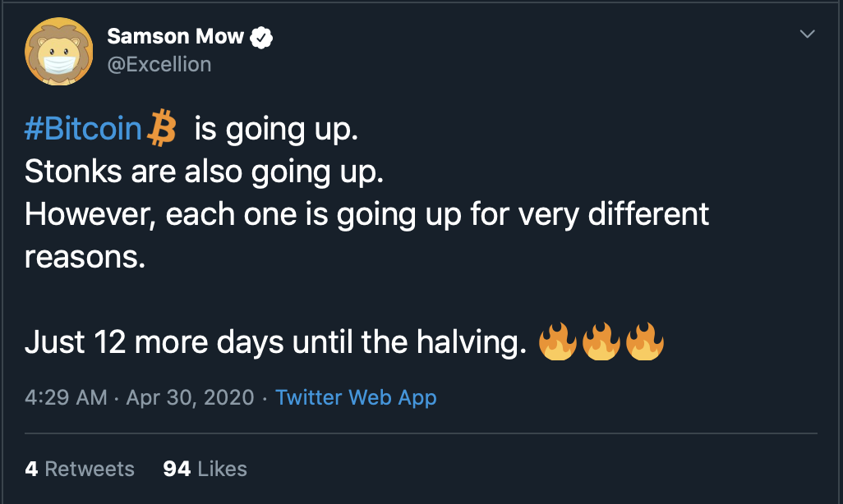The height and width of the screenshot is (504, 843).
Task: View the 94 Likes list
Action: [x=205, y=469]
